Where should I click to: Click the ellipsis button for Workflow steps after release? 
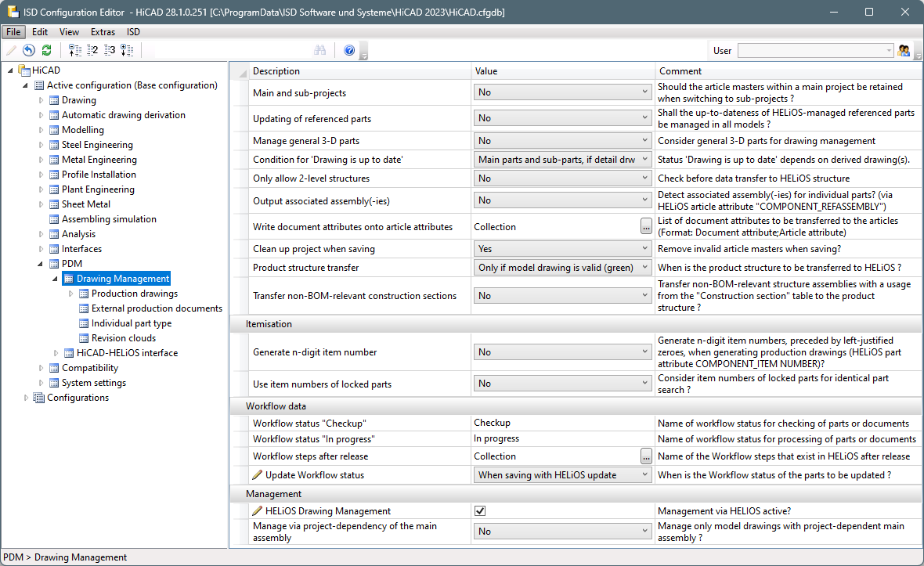click(x=646, y=456)
